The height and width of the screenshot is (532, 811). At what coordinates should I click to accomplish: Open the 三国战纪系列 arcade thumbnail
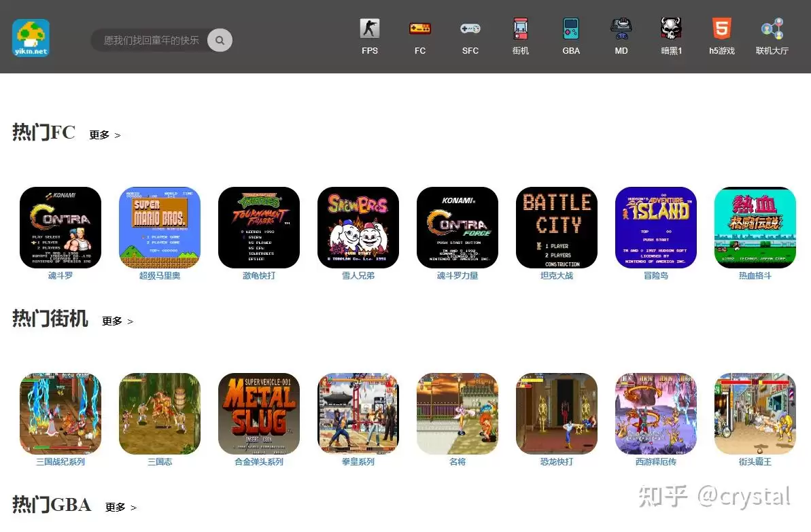click(61, 414)
